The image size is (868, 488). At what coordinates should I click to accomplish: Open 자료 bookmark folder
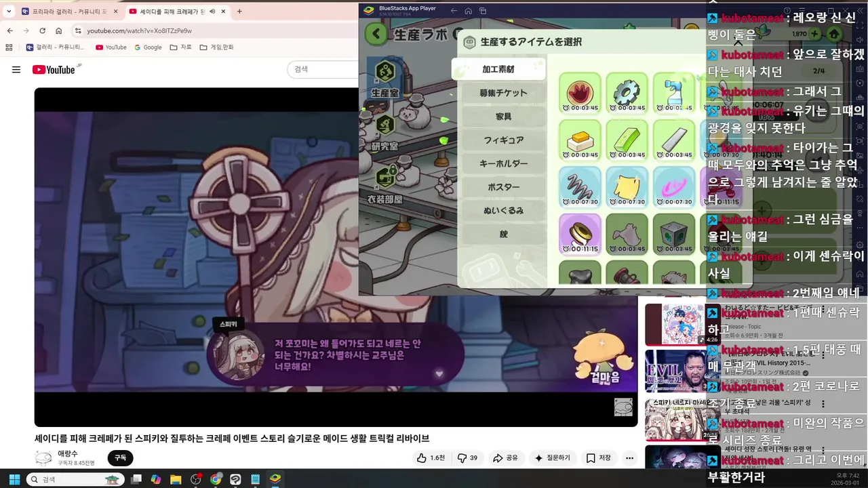click(181, 47)
